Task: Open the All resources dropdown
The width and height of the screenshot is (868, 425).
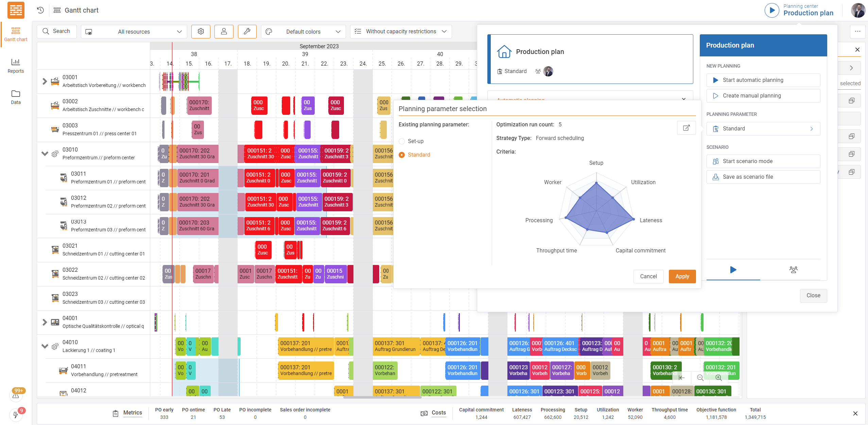Action: point(134,32)
